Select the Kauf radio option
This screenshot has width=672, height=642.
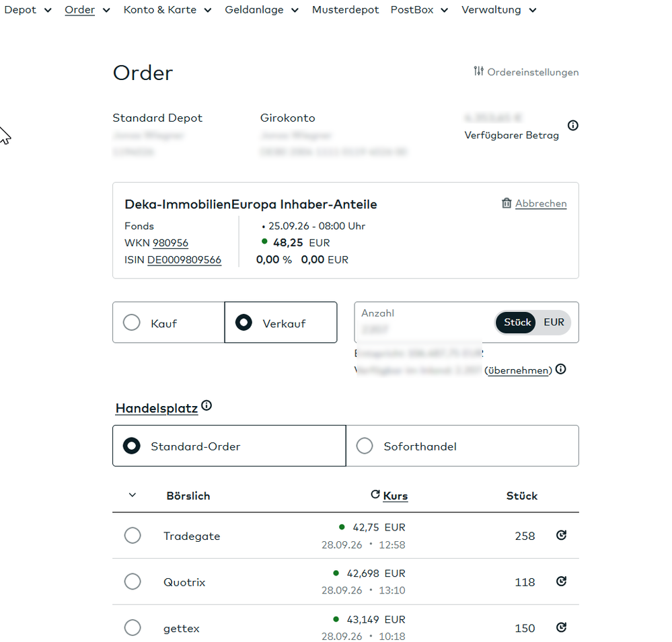pos(168,323)
